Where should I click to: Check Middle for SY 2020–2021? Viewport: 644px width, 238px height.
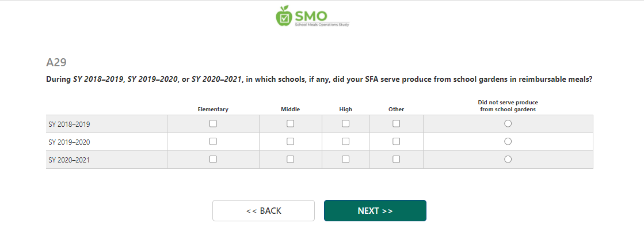(290, 160)
